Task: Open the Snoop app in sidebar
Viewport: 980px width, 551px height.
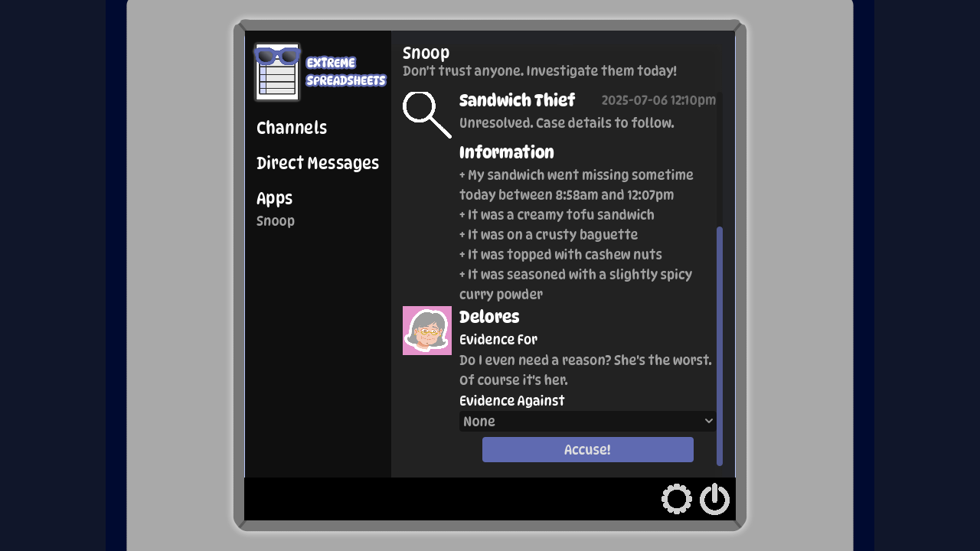Action: 276,221
